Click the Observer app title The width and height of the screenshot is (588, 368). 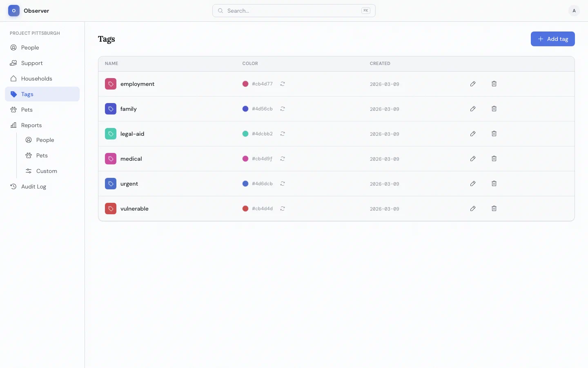(36, 11)
